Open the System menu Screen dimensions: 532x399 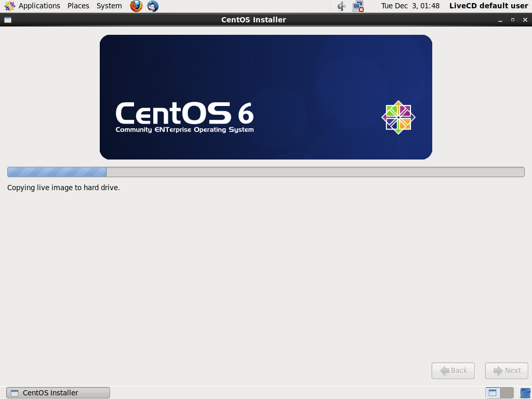(109, 6)
